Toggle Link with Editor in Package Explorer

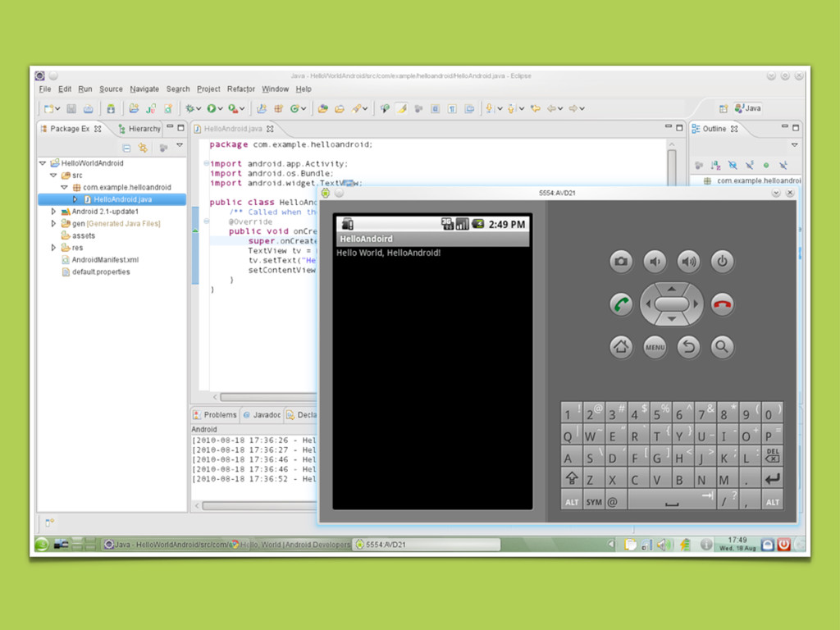coord(143,148)
